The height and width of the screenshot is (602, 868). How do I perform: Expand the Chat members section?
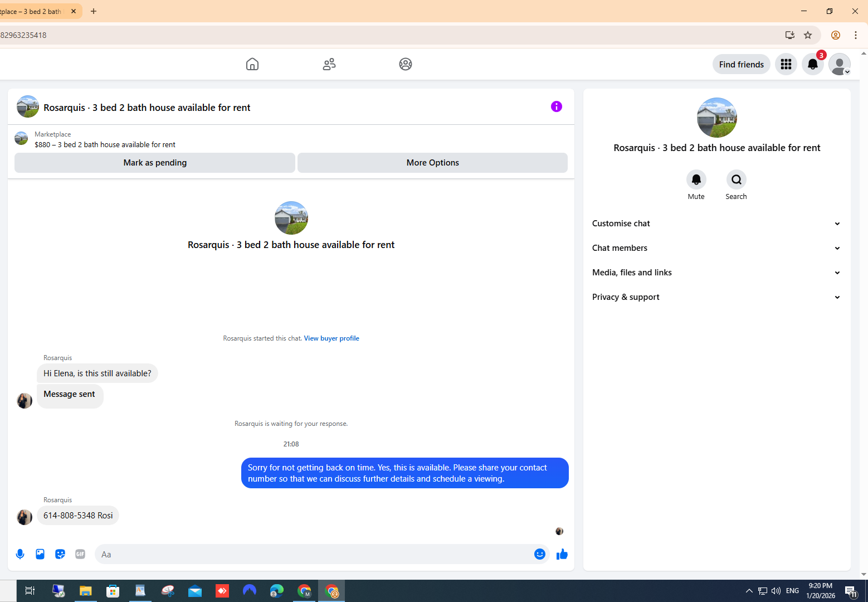(717, 248)
